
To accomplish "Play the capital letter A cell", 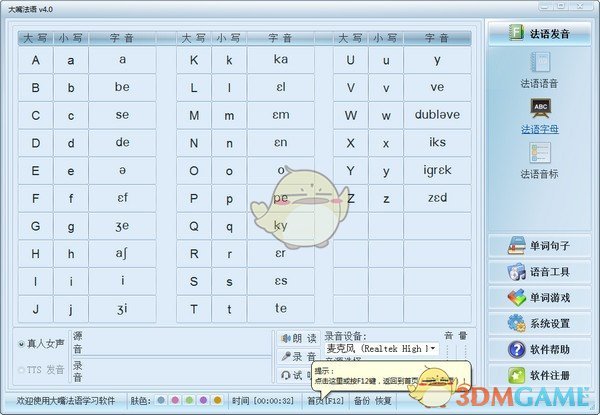I will [36, 60].
